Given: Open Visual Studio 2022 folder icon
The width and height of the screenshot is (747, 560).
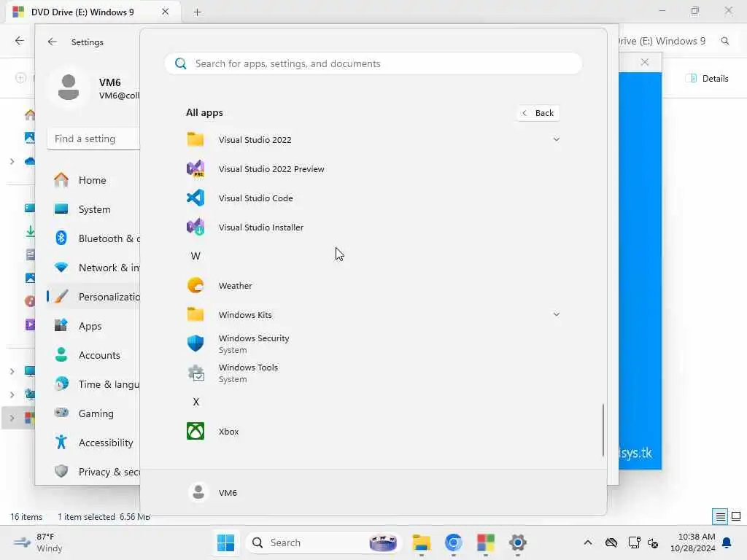Looking at the screenshot, I should 196,139.
